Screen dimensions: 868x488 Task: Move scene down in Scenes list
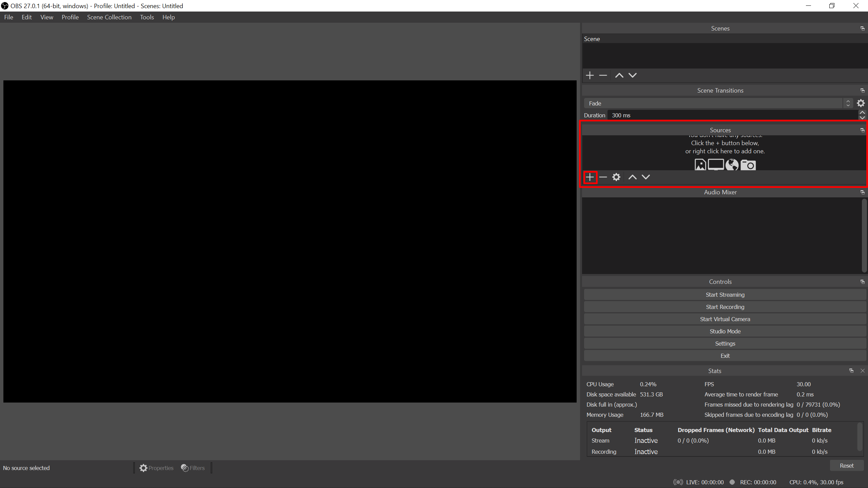point(633,75)
